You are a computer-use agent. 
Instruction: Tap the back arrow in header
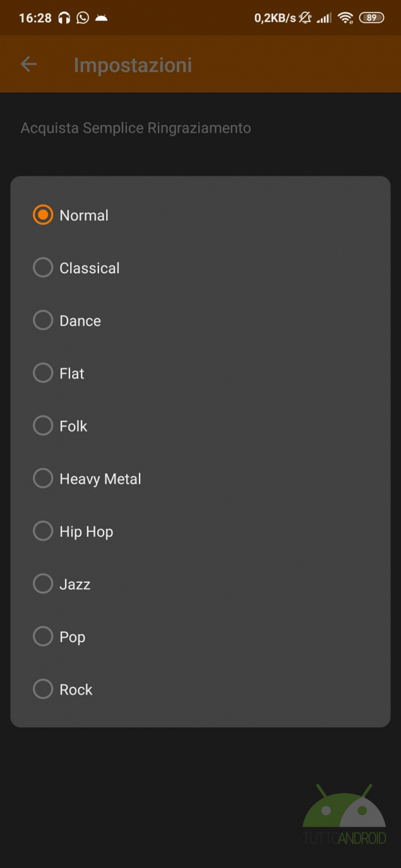[29, 64]
